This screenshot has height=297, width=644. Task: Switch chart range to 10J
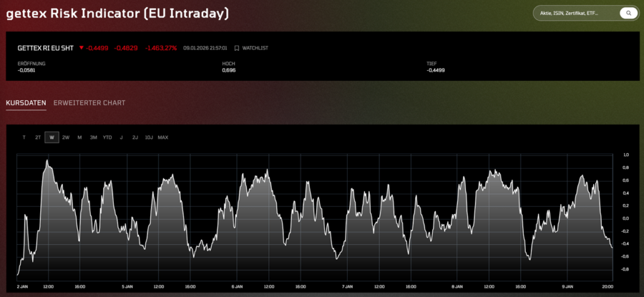(x=148, y=138)
